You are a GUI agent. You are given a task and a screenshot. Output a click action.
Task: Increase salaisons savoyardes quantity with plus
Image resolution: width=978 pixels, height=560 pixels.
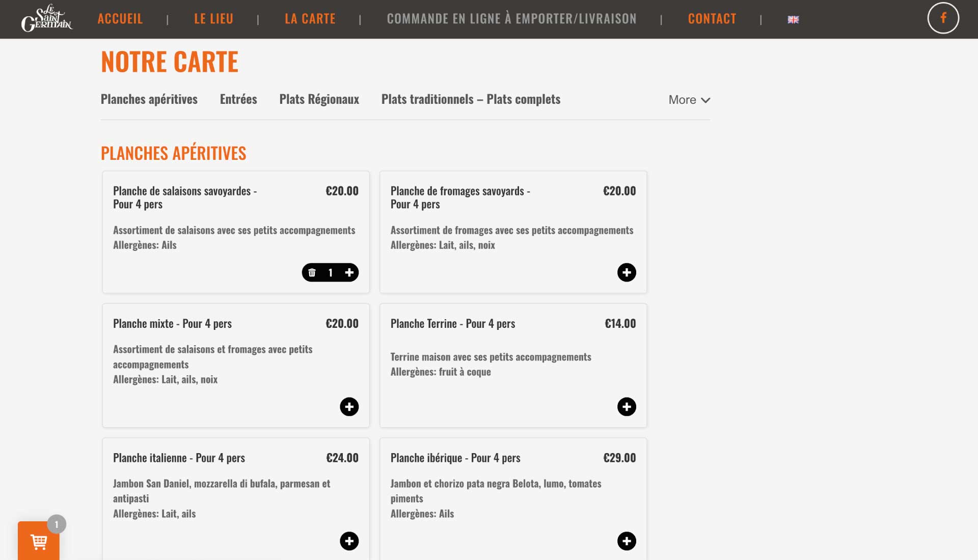(x=349, y=273)
